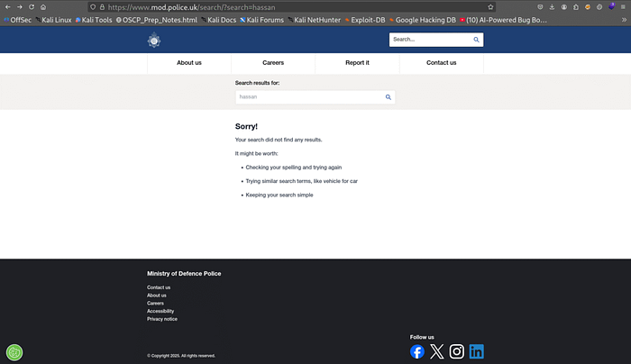Select 'Your search did not find any results.' text
The image size is (631, 364).
pos(279,140)
